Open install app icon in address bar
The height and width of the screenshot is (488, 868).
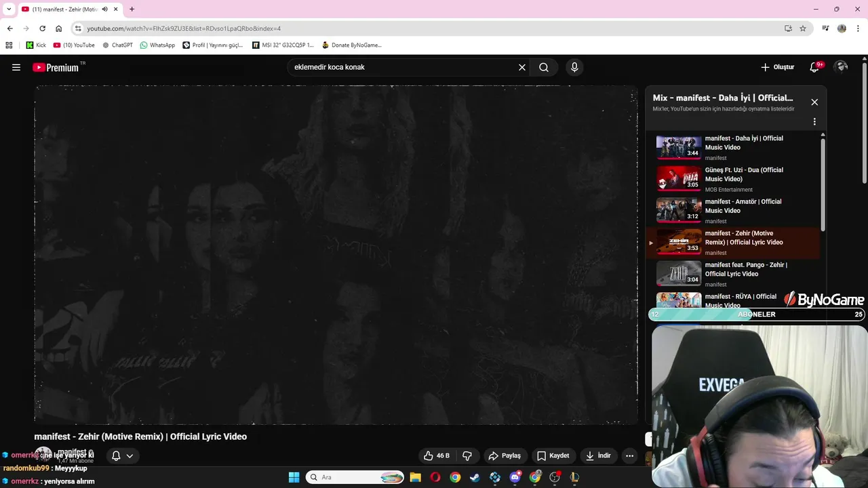point(788,28)
